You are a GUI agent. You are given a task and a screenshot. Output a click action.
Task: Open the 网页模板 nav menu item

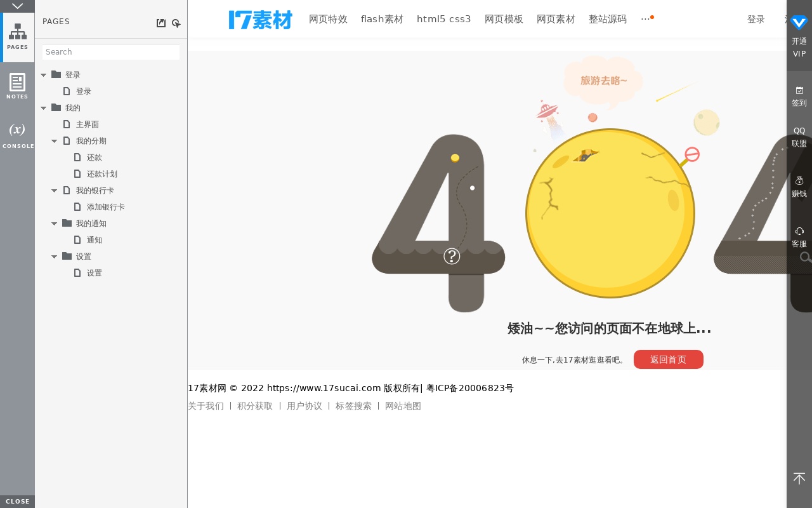tap(504, 19)
